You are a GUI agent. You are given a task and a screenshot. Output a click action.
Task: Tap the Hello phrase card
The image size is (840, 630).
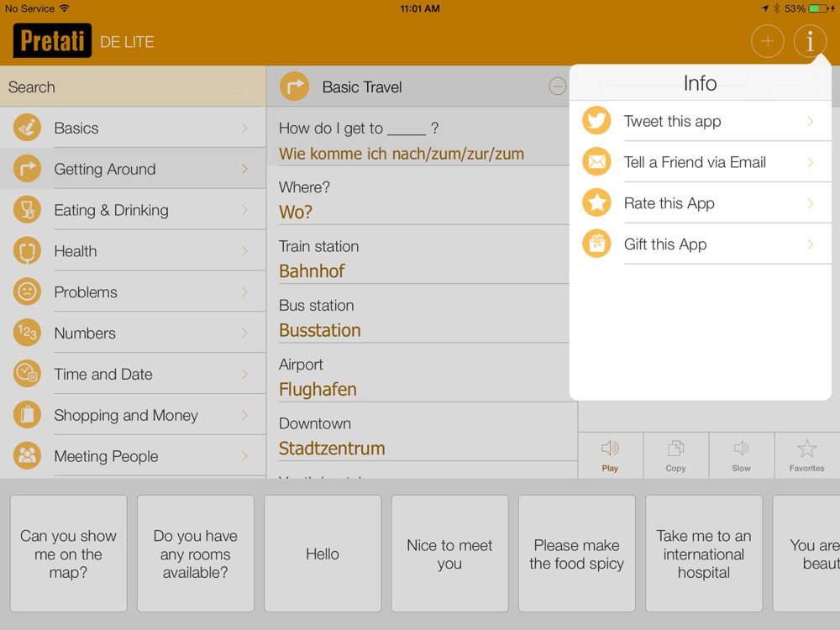click(x=323, y=554)
